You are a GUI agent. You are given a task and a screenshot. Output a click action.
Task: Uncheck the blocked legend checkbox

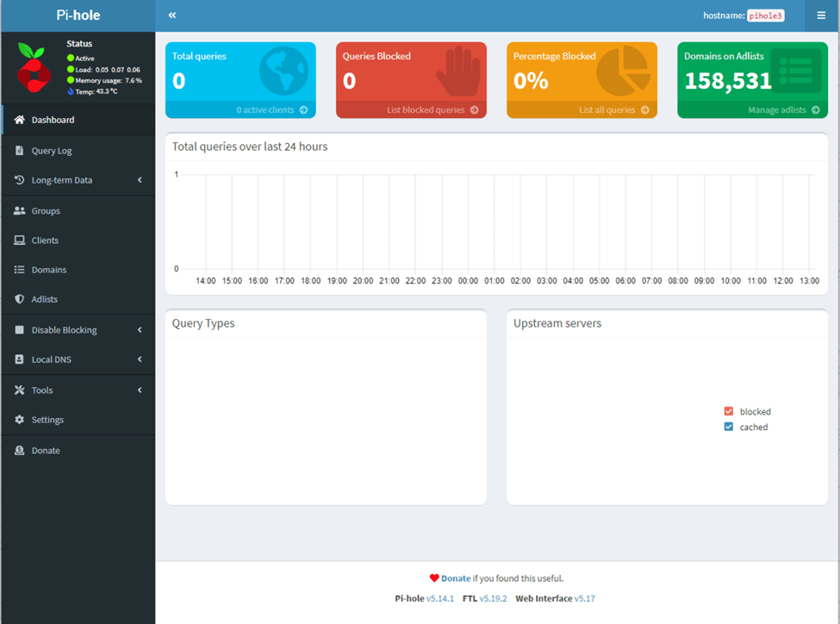click(729, 412)
